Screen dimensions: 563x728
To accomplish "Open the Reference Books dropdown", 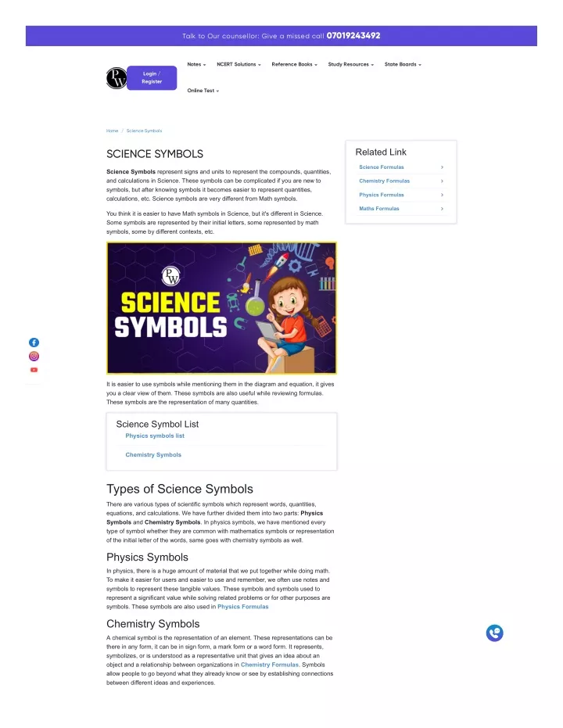I will pos(294,65).
